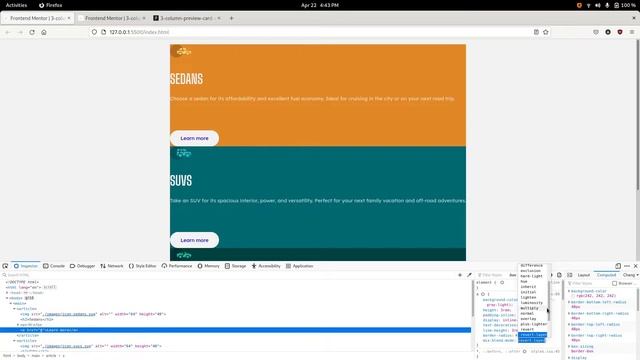
Task: Expand border-bottom-left-radius computed property
Action: point(569,302)
